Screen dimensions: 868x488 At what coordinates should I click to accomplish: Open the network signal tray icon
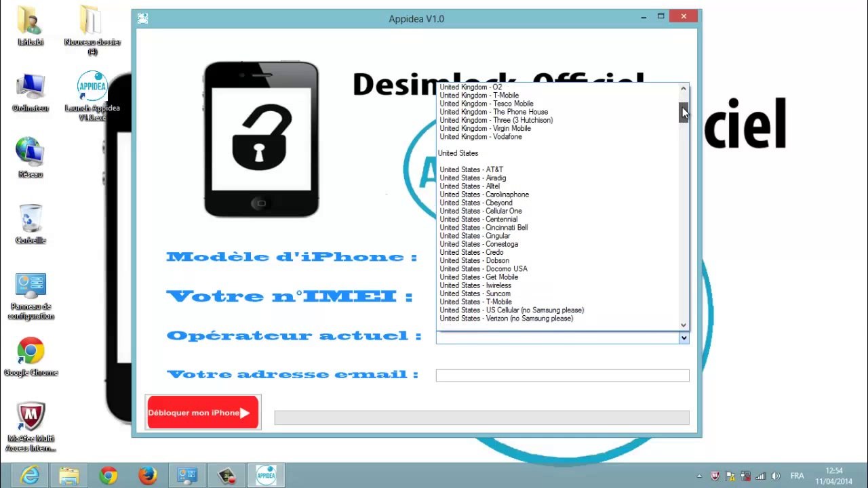pyautogui.click(x=761, y=476)
